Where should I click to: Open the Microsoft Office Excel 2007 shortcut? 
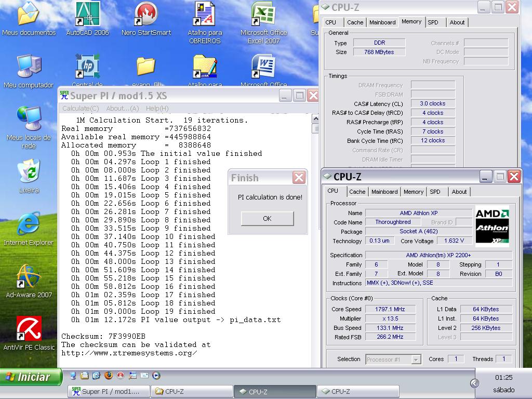coord(263,23)
